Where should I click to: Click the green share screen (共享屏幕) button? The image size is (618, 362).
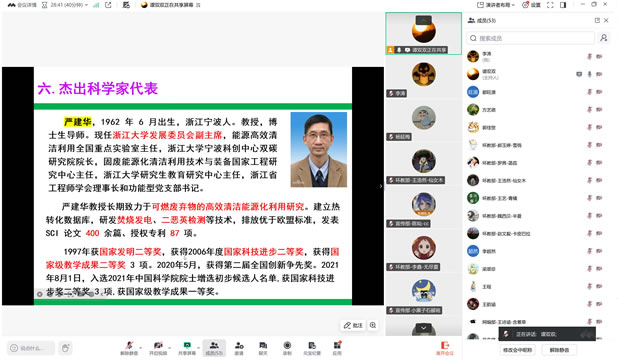click(x=187, y=348)
